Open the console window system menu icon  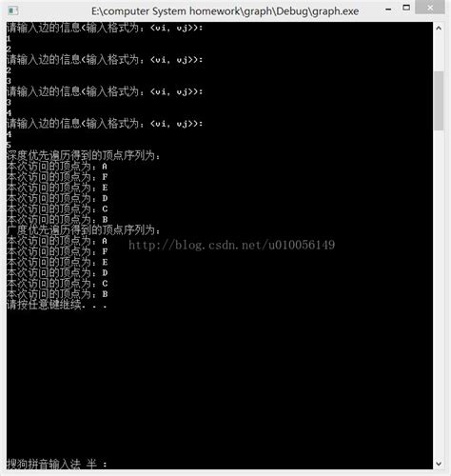click(12, 10)
